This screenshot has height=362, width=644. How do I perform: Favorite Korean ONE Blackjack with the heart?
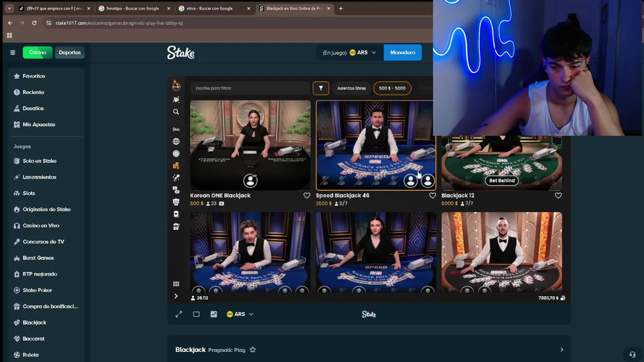pos(307,196)
